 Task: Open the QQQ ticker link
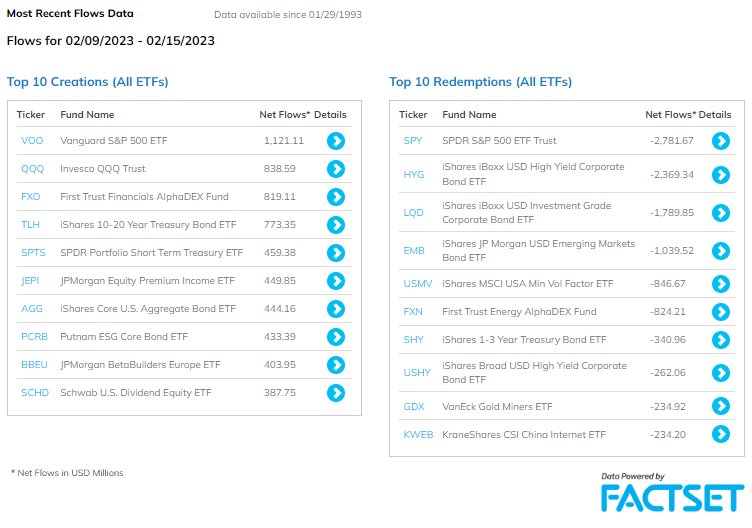pyautogui.click(x=33, y=169)
